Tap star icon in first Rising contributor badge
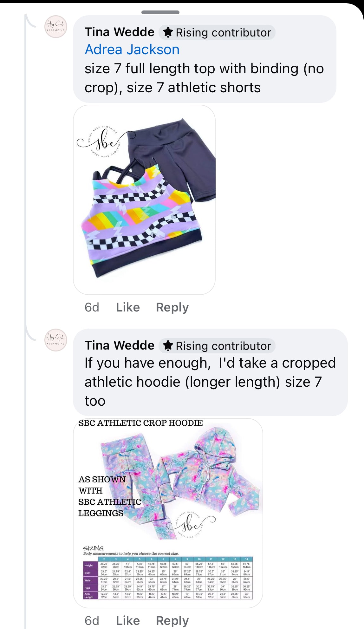This screenshot has height=629, width=364. pos(168,32)
